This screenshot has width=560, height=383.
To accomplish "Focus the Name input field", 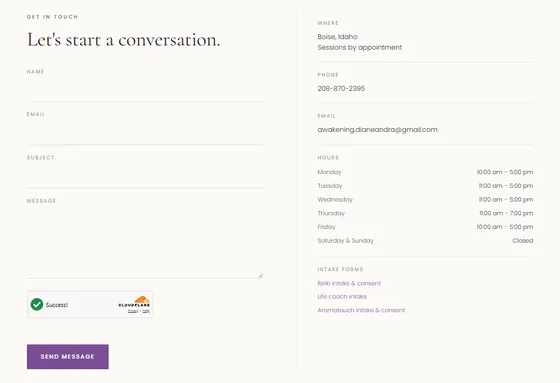I will coord(145,90).
